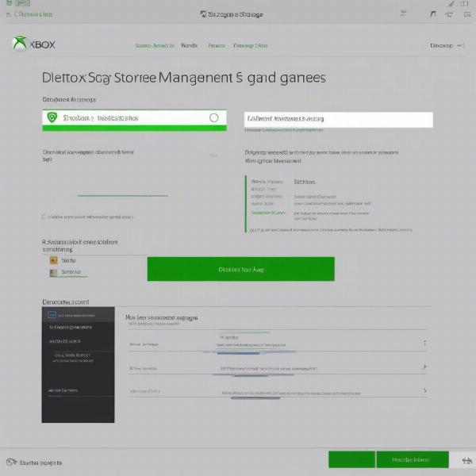Expand the third list row using its chevron
The image size is (476, 476).
tap(425, 390)
